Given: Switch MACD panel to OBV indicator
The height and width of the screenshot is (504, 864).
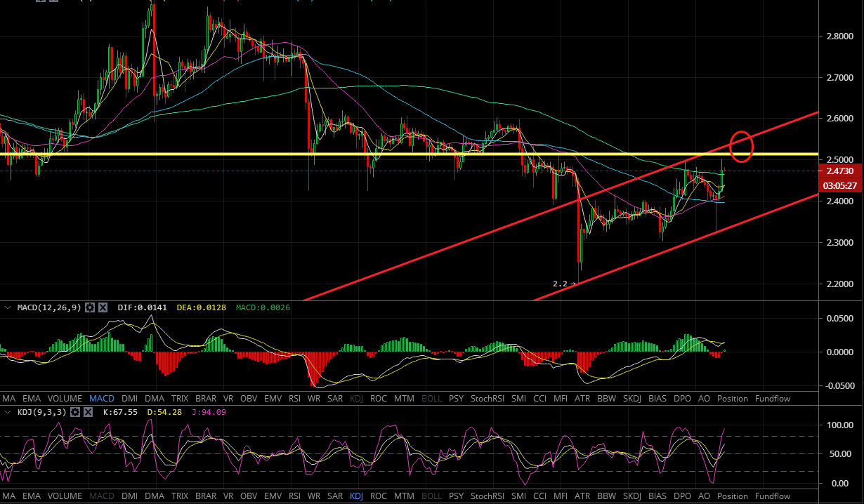Looking at the screenshot, I should [x=249, y=398].
